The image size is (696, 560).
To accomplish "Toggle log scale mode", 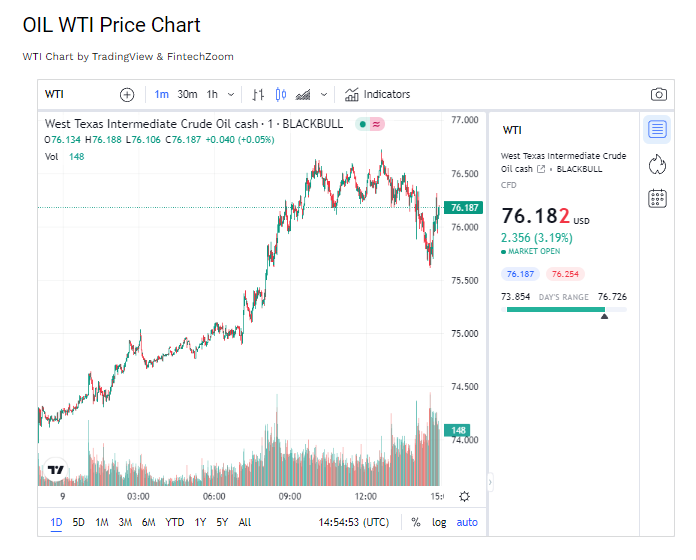I will coord(439,522).
